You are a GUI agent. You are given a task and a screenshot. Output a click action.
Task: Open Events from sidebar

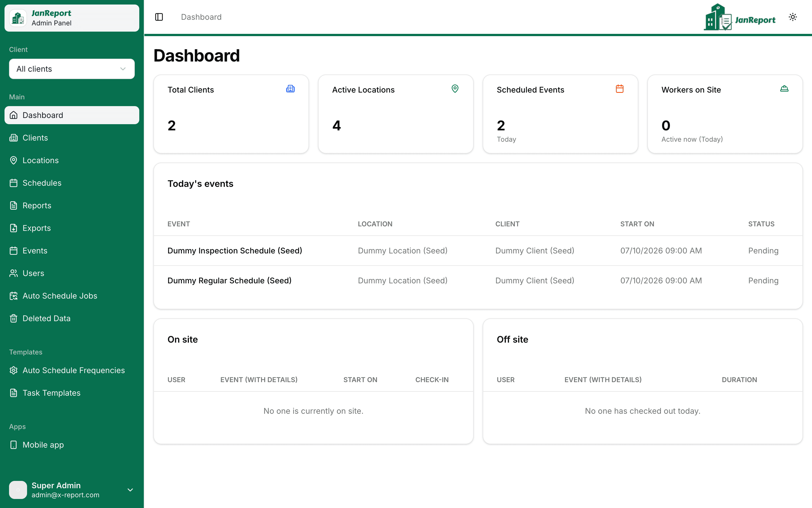point(72,251)
